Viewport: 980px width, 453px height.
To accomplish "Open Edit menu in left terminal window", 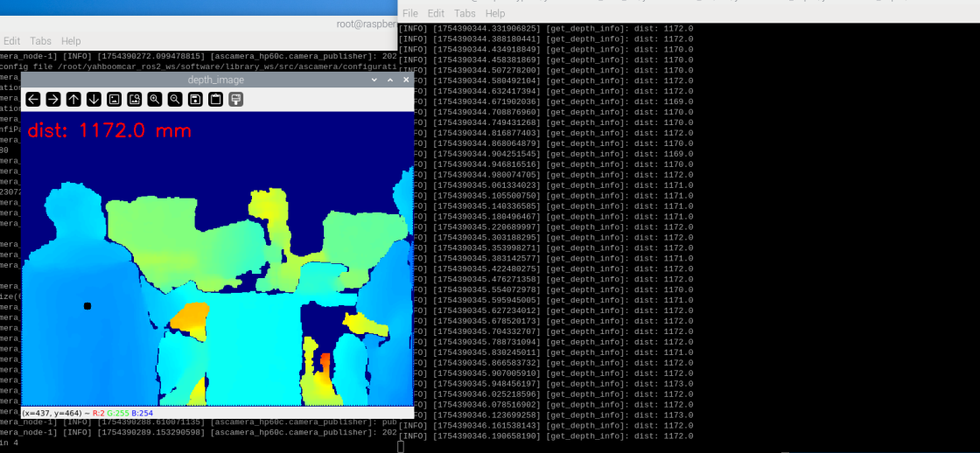I will click(12, 41).
